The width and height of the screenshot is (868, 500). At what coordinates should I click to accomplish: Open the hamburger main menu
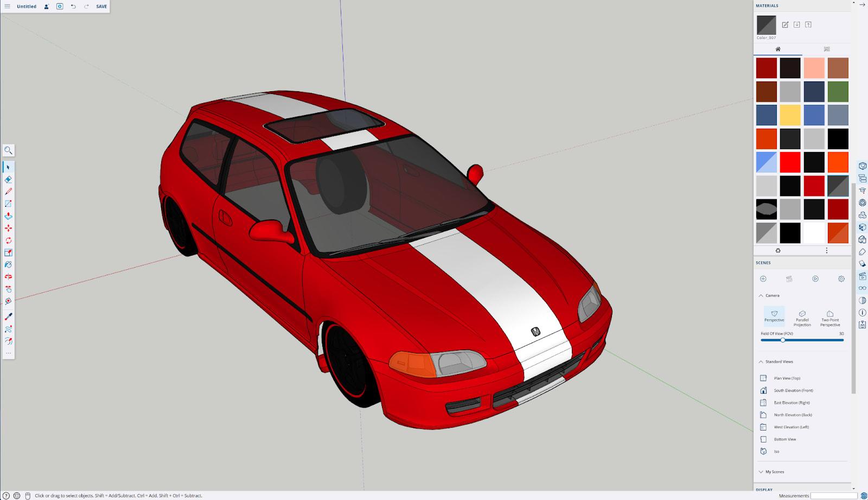pyautogui.click(x=8, y=7)
